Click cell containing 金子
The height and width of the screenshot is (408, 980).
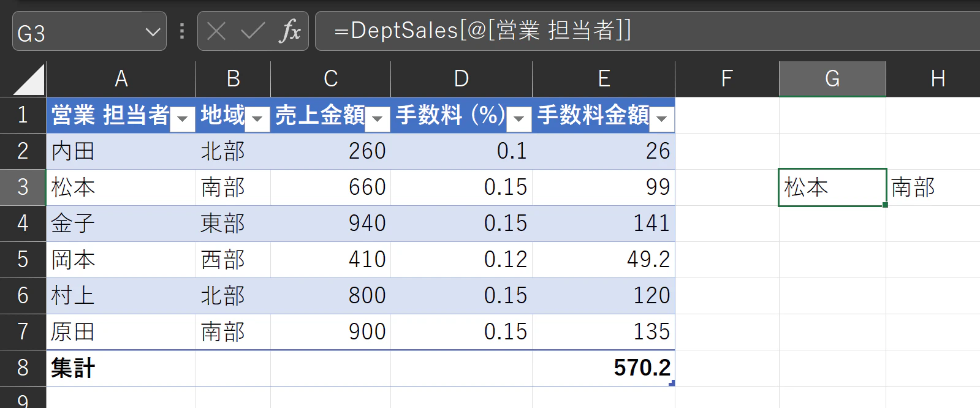[x=121, y=224]
